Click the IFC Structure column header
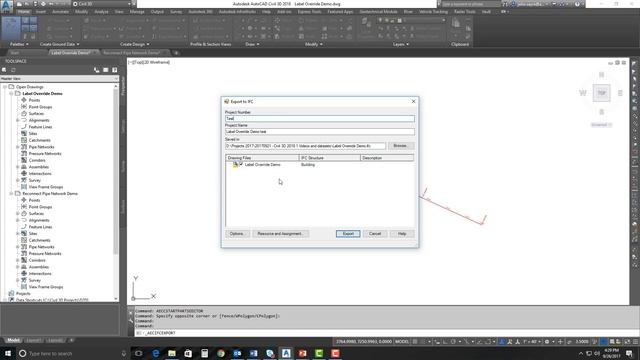 pos(330,158)
